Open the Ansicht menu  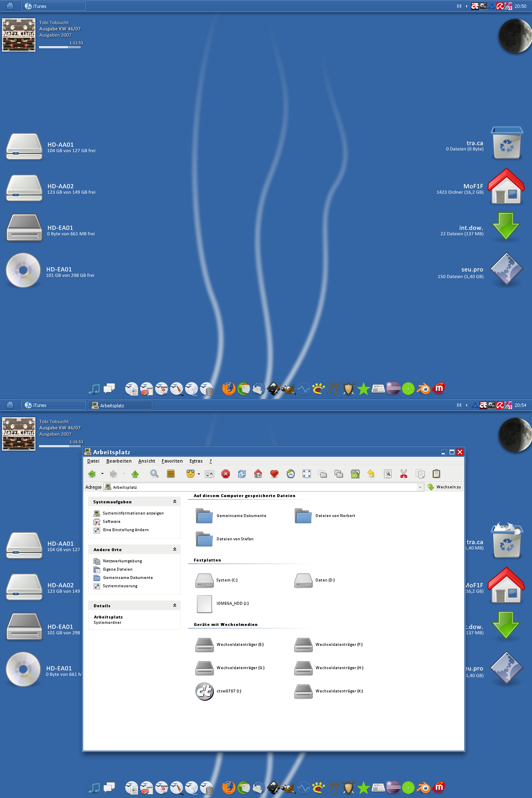click(147, 461)
